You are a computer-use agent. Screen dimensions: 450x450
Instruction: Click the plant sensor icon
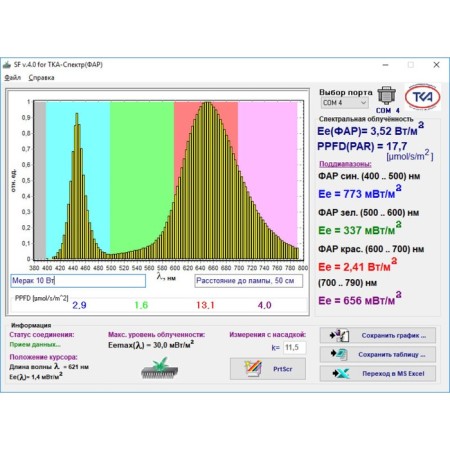coord(159,368)
